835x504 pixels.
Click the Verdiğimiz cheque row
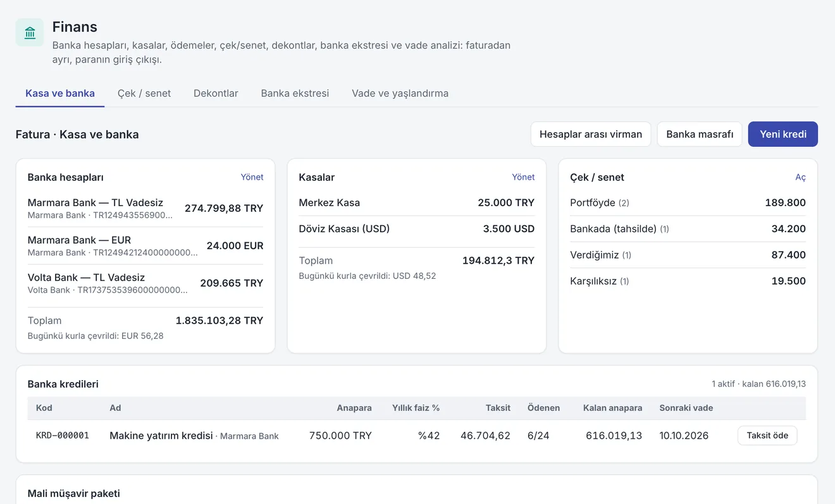[688, 255]
